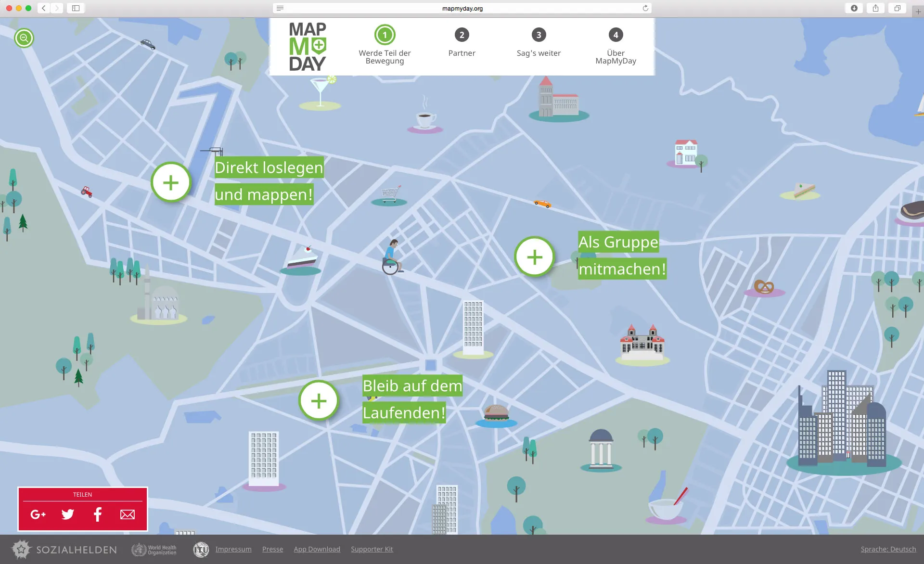Click the Safari back navigation arrow

44,8
